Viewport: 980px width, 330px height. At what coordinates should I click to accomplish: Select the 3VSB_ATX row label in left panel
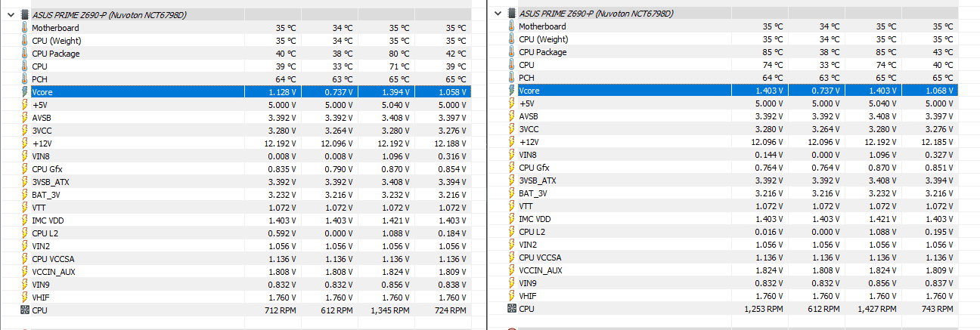click(x=51, y=181)
